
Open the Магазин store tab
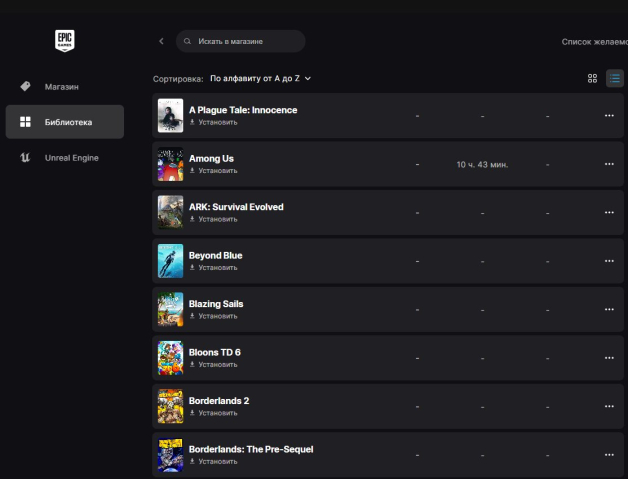(x=62, y=86)
